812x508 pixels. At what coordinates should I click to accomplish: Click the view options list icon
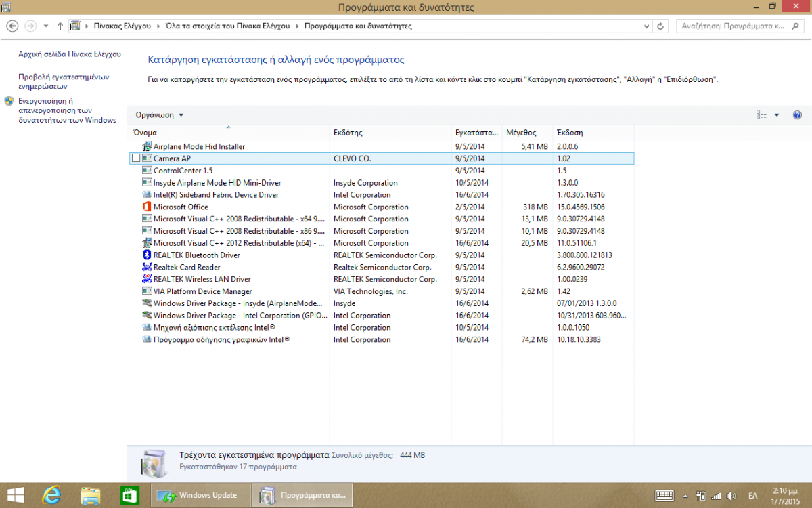coord(762,115)
